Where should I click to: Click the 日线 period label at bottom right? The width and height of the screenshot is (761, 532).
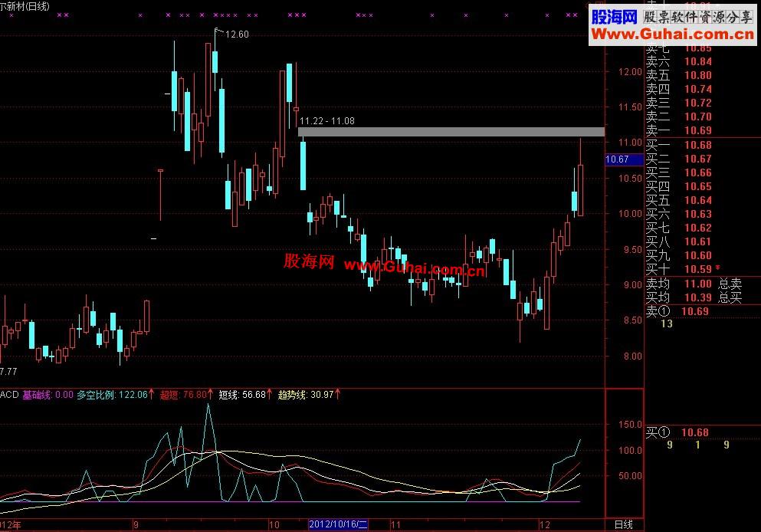[624, 524]
